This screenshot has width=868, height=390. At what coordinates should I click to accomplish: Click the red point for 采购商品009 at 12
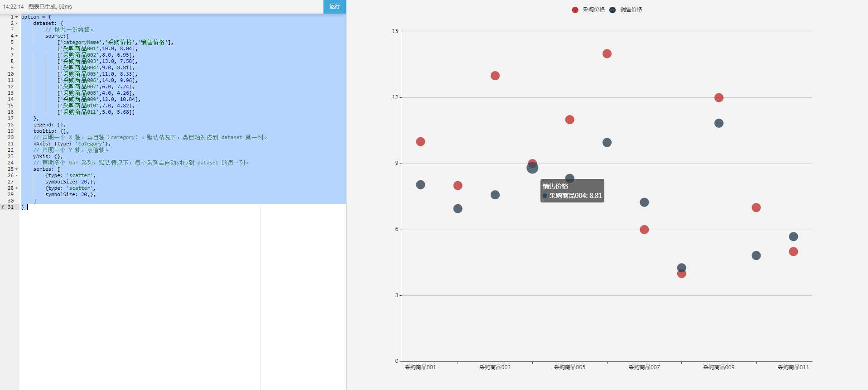click(719, 98)
